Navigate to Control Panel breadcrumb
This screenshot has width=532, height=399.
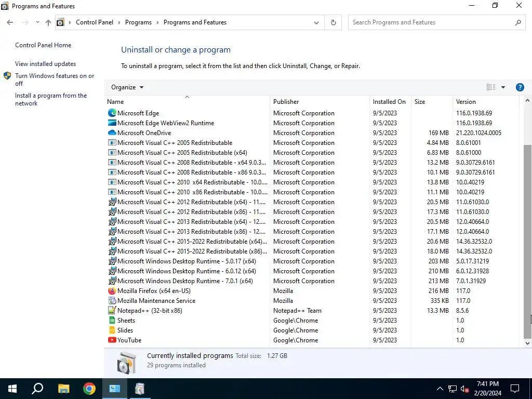tap(95, 22)
